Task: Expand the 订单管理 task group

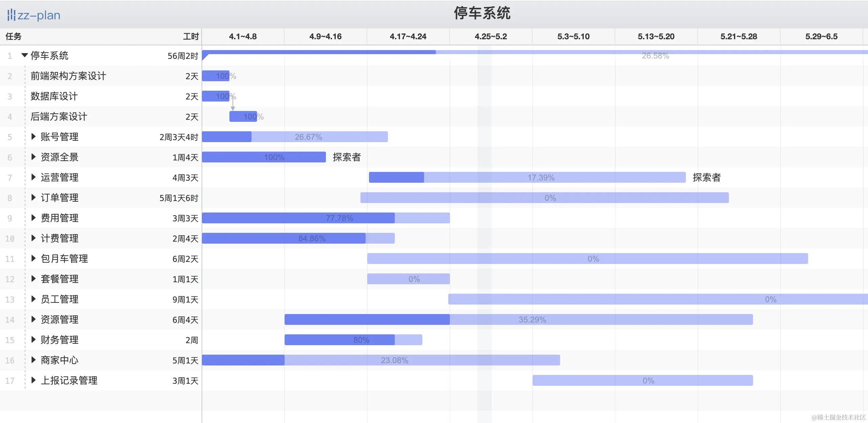Action: point(33,197)
